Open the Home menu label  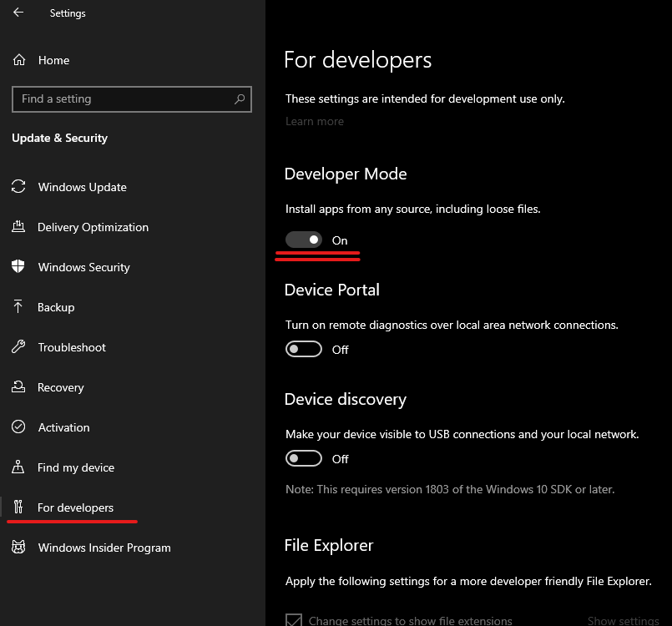click(x=53, y=60)
